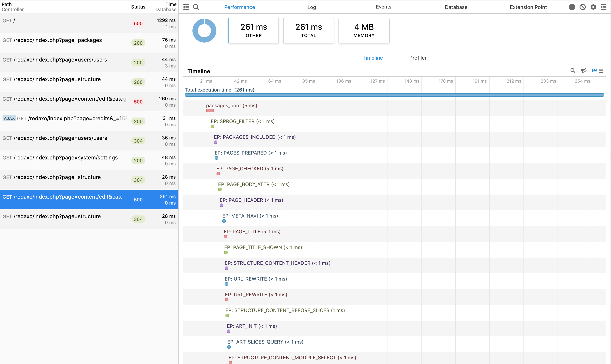Open the Log tab
Viewport: 611px width, 364px height.
tap(311, 7)
